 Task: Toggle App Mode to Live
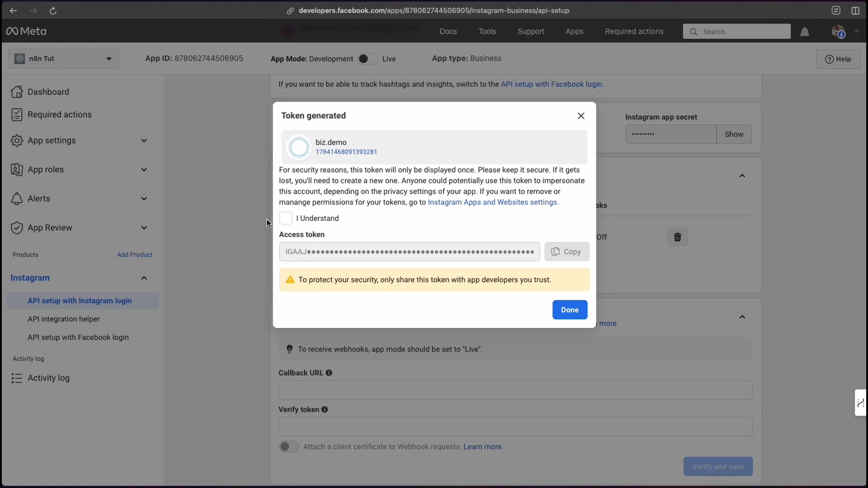(367, 59)
